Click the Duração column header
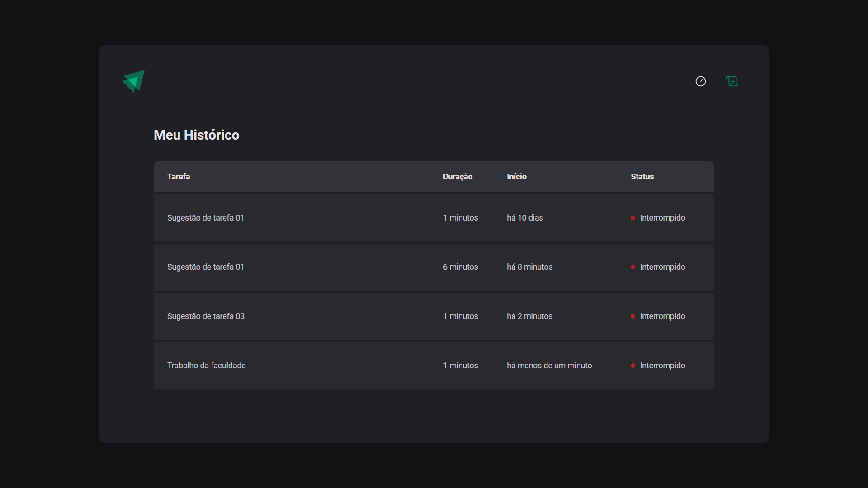Screen dimensions: 868x488 coord(458,177)
